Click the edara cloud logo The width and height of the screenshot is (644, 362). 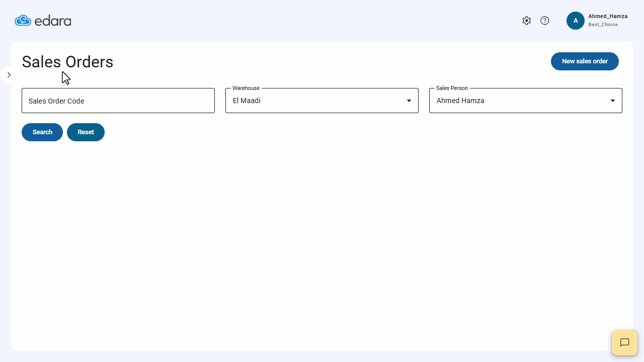pos(43,21)
